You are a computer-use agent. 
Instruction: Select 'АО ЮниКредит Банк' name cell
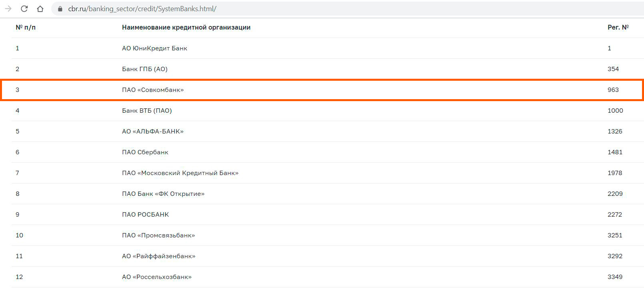tap(154, 48)
